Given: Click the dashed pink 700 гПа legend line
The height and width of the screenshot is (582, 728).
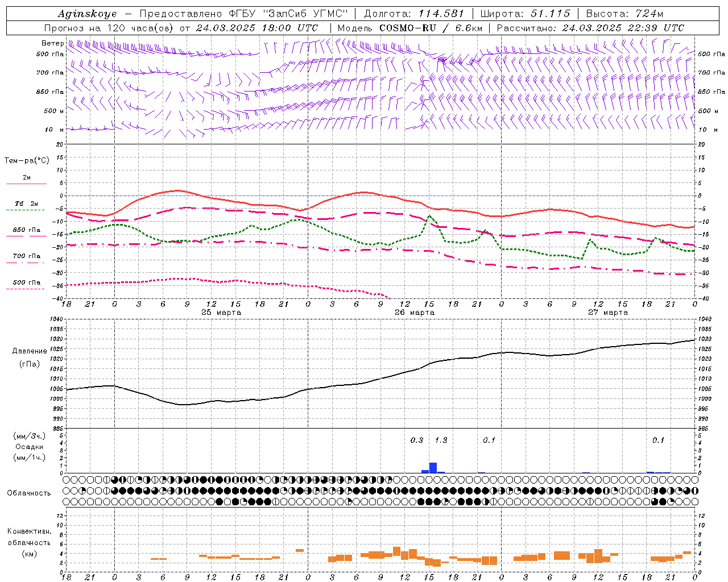Looking at the screenshot, I should coord(25,263).
